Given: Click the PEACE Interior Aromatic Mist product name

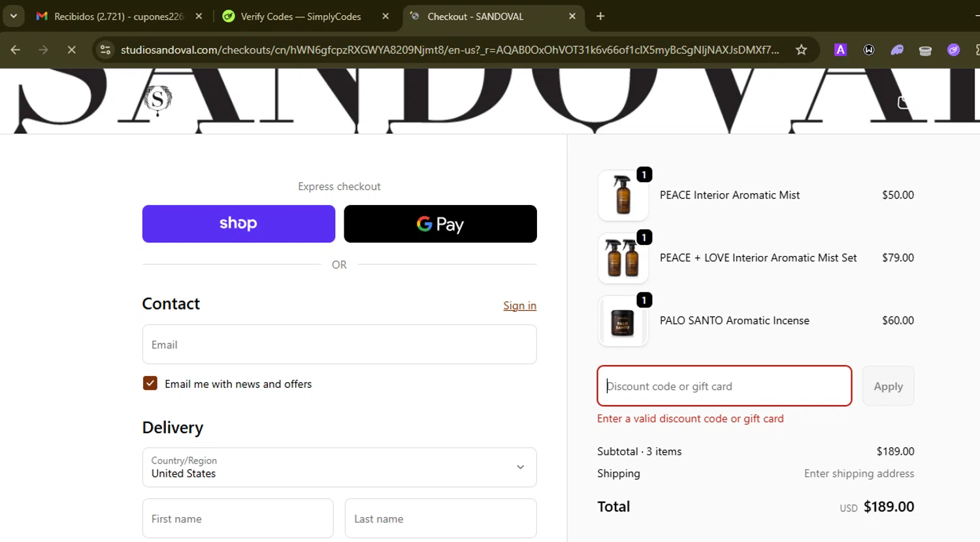Looking at the screenshot, I should click(x=730, y=195).
